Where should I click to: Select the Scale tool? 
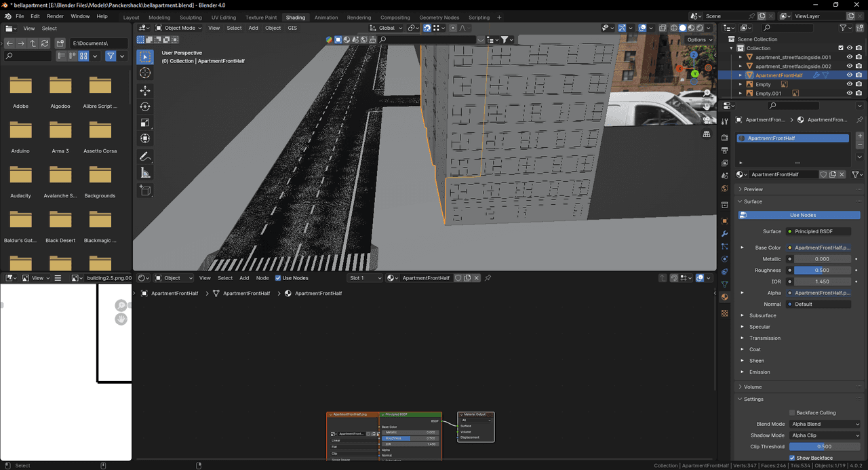[x=145, y=123]
